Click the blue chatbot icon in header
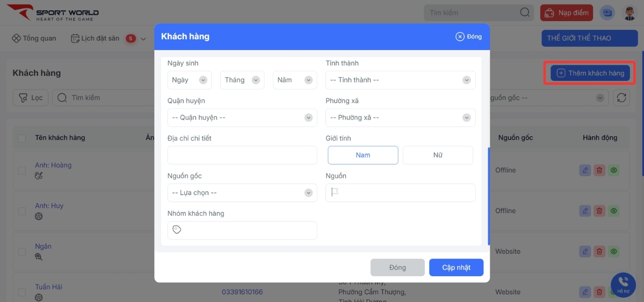 607,13
